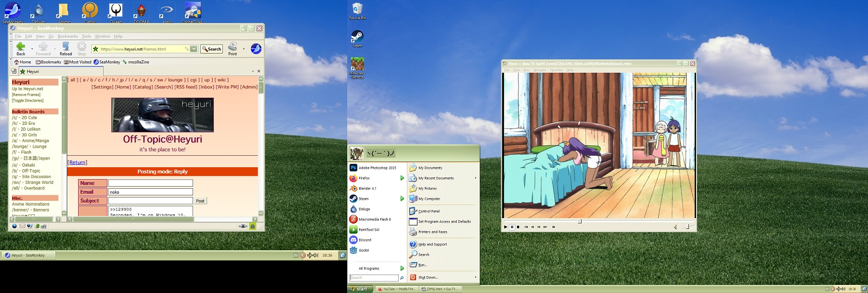Screen dimensions: 868x293
Task: Click the Quake desktop shortcut icon
Action: tap(116, 12)
